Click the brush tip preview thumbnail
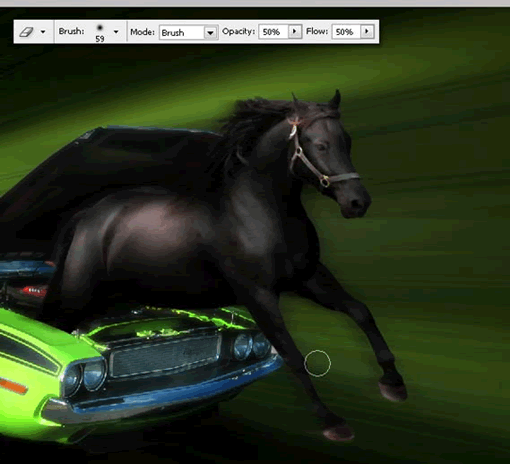 pos(100,28)
